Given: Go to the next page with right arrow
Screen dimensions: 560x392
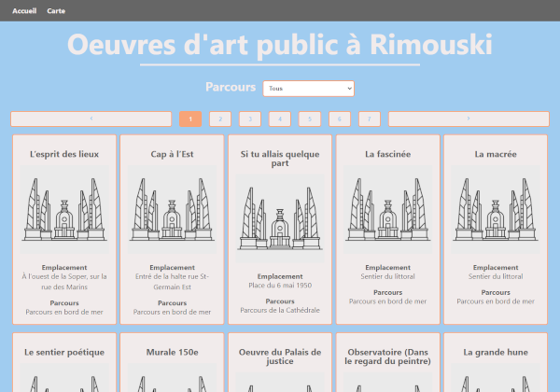Looking at the screenshot, I should [x=469, y=119].
